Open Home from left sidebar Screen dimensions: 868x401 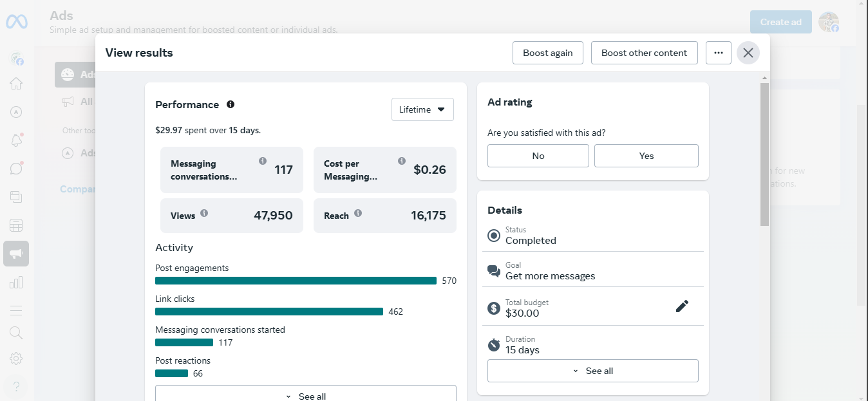tap(16, 84)
